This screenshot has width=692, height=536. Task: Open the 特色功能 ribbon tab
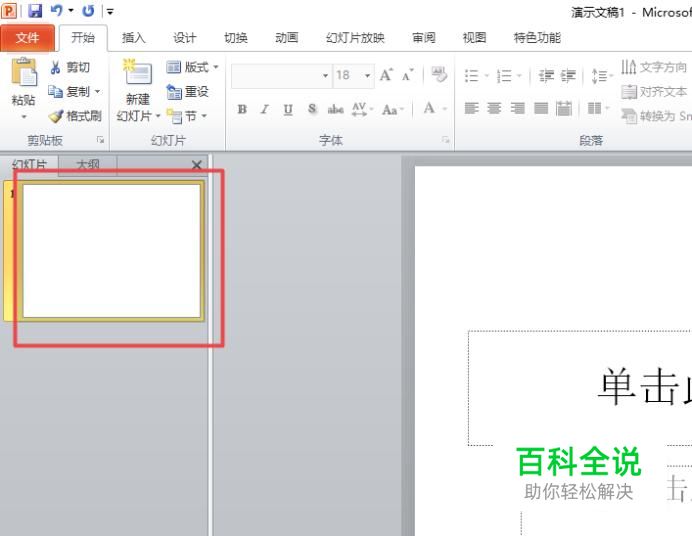tap(537, 38)
